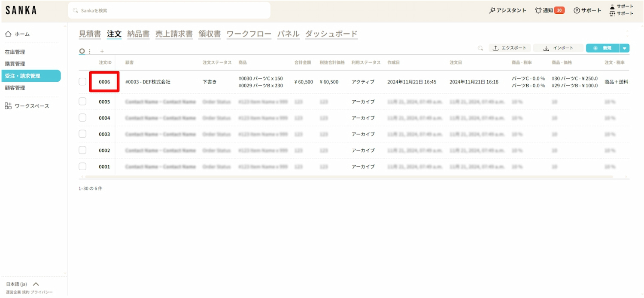
Task: Open 購買管理 in the sidebar
Action: 15,64
